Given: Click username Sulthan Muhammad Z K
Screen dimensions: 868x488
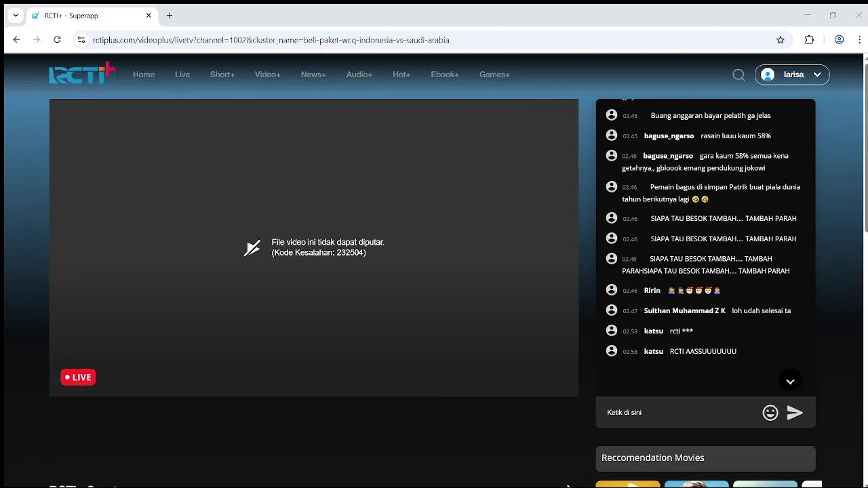Looking at the screenshot, I should coord(684,310).
